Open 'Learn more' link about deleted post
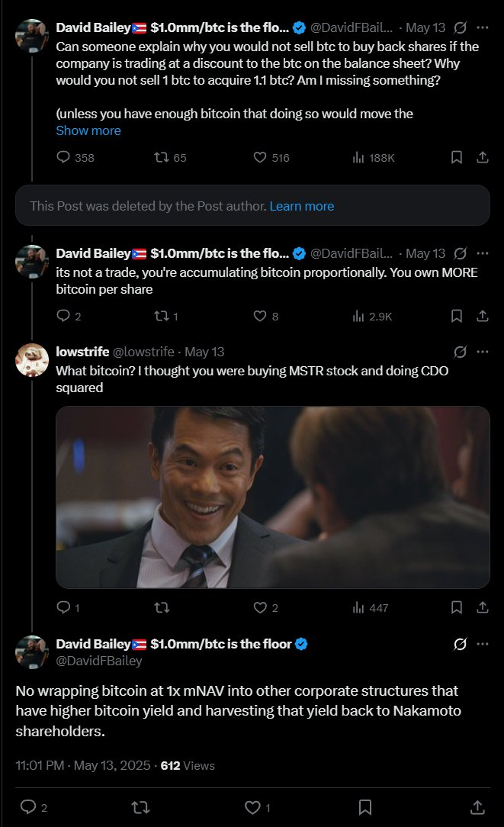The height and width of the screenshot is (827, 504). click(302, 206)
